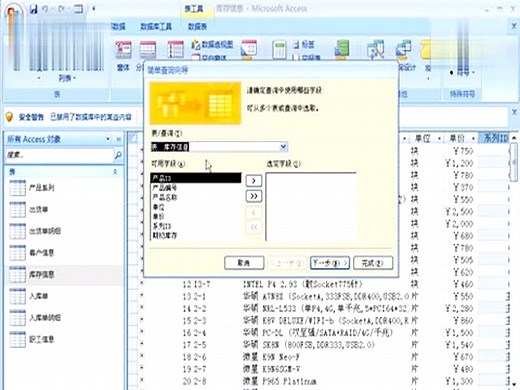This screenshot has width=520, height=390.
Task: Click cell ￥1,200 in price column
Action: (459, 163)
